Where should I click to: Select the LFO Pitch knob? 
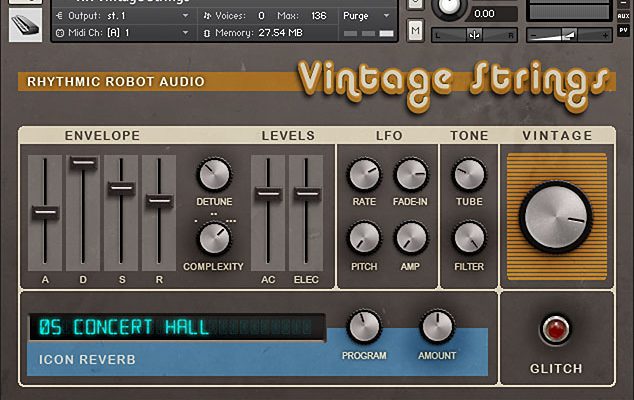click(x=363, y=237)
